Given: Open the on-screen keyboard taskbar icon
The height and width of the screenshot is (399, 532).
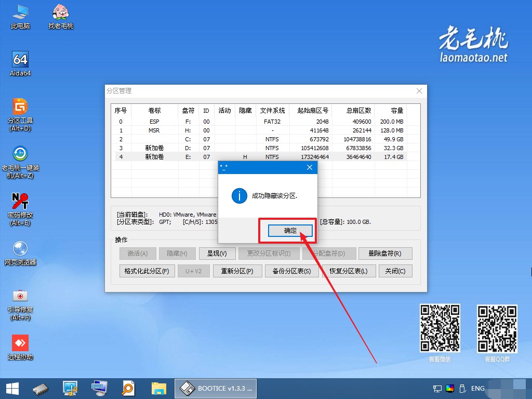Looking at the screenshot, I should point(99,389).
